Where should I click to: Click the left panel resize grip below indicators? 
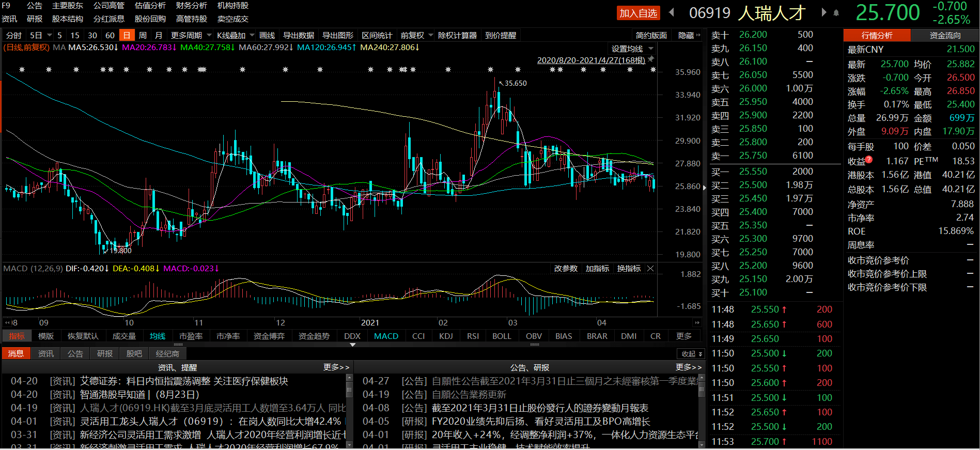tap(178, 345)
